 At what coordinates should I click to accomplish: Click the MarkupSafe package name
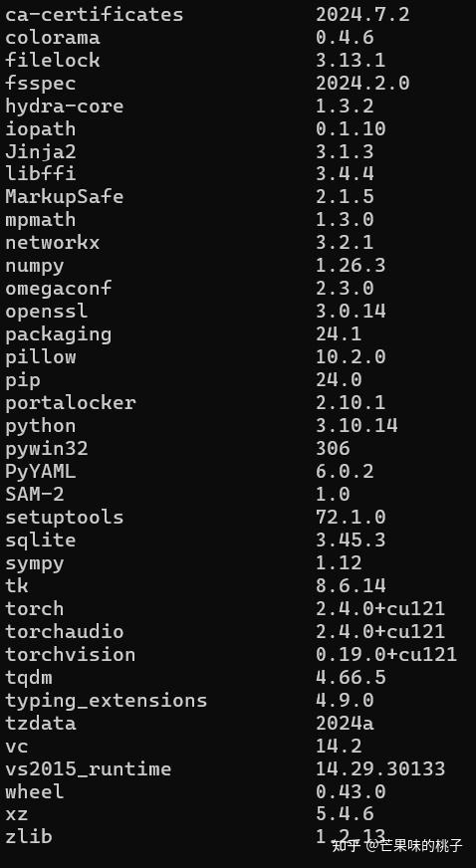(64, 197)
